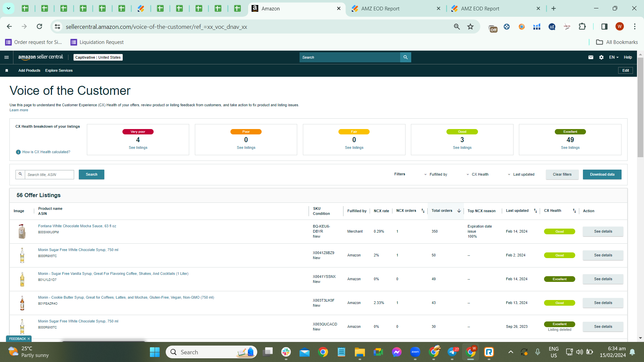This screenshot has width=644, height=362.
Task: Open the messages envelope icon
Action: click(x=591, y=57)
